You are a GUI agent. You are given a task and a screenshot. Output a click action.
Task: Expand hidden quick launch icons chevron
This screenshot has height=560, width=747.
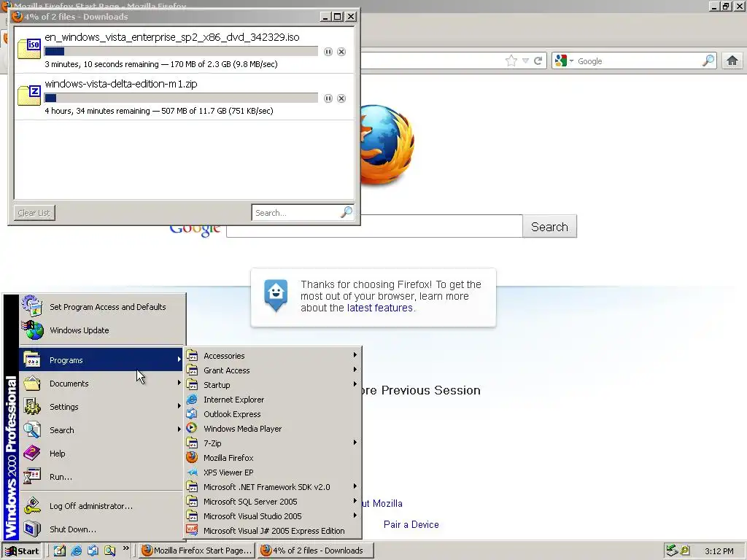click(x=125, y=548)
